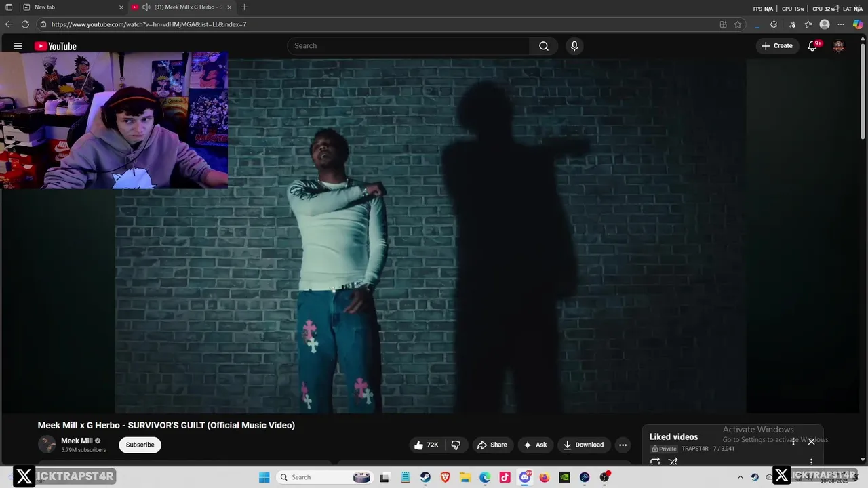Start voice search with the microphone
The height and width of the screenshot is (488, 868).
pos(574,46)
